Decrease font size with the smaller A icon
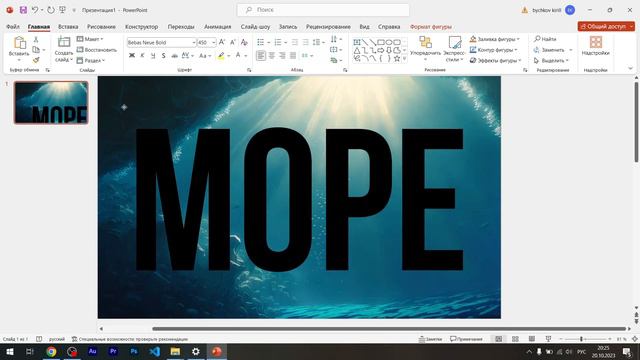The width and height of the screenshot is (640, 360). click(233, 42)
